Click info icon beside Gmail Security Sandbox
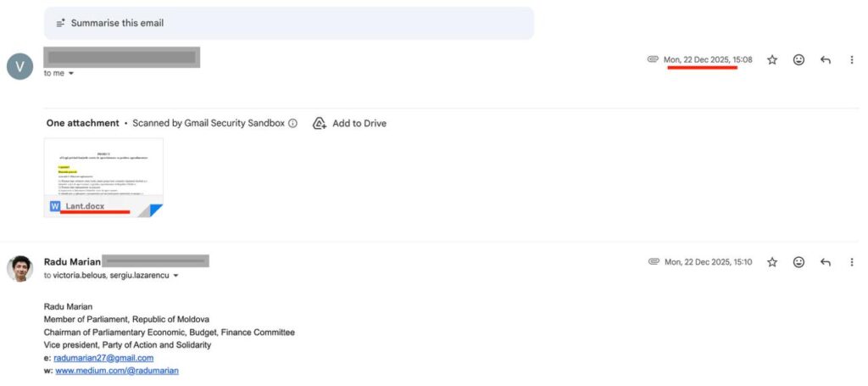Viewport: 868px width, 386px height. pyautogui.click(x=293, y=123)
